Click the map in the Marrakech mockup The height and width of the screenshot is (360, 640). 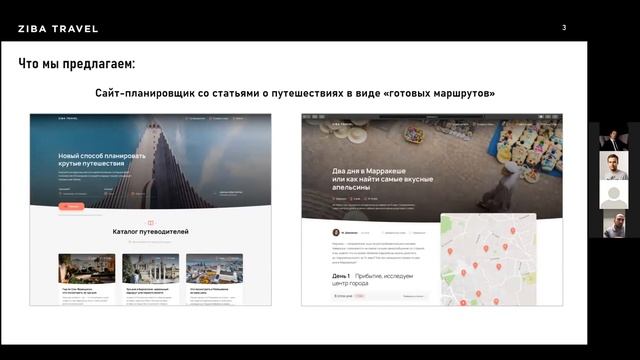[488, 260]
